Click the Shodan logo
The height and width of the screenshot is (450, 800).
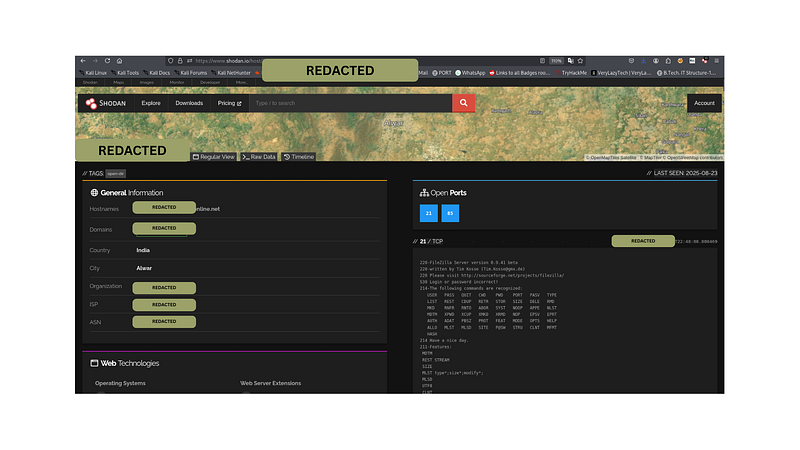pos(106,103)
